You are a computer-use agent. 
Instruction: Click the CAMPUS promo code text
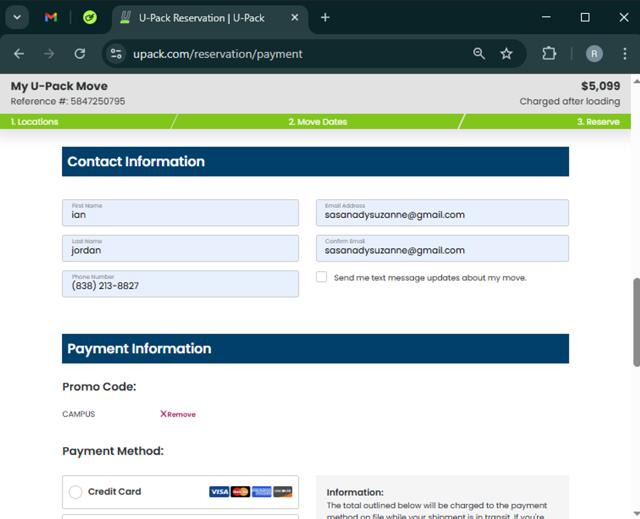tap(78, 414)
